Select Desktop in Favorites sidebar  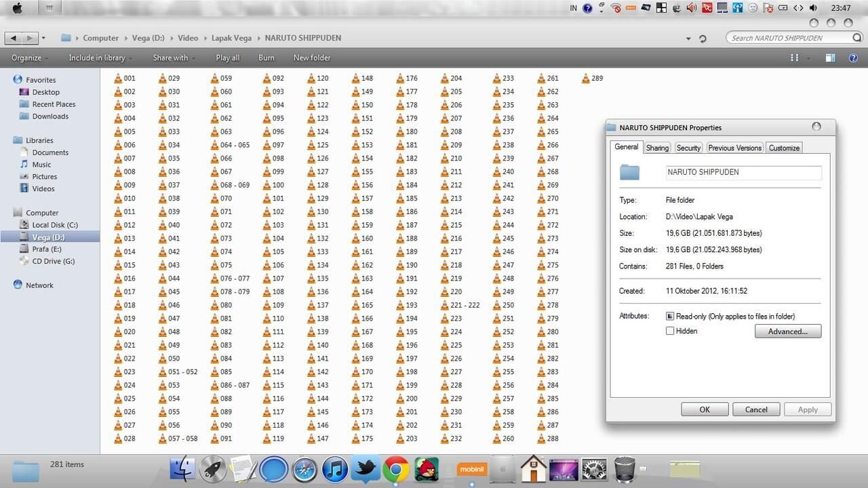(x=46, y=92)
